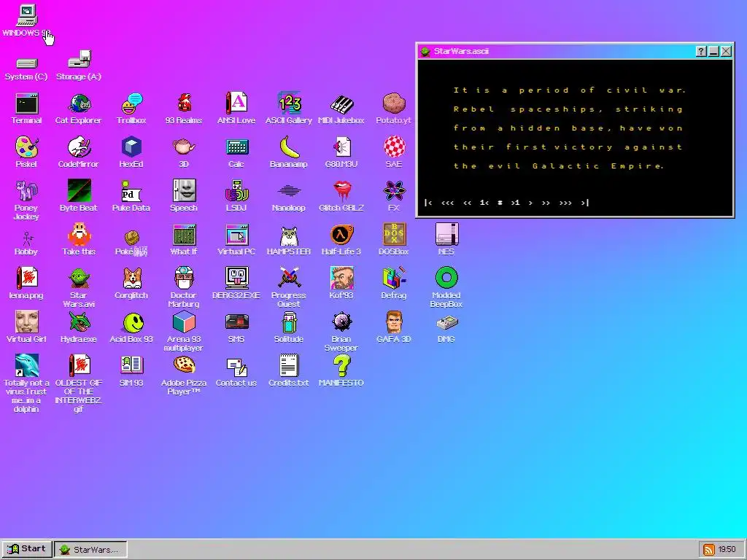The height and width of the screenshot is (560, 747).
Task: Open the Contact us icon
Action: point(236,371)
